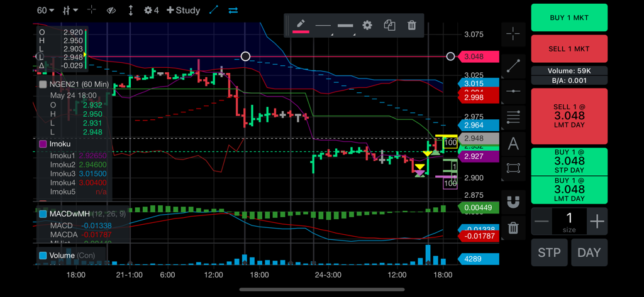Open chart settings gear showing 4
Image resolution: width=644 pixels, height=297 pixels.
click(x=151, y=10)
